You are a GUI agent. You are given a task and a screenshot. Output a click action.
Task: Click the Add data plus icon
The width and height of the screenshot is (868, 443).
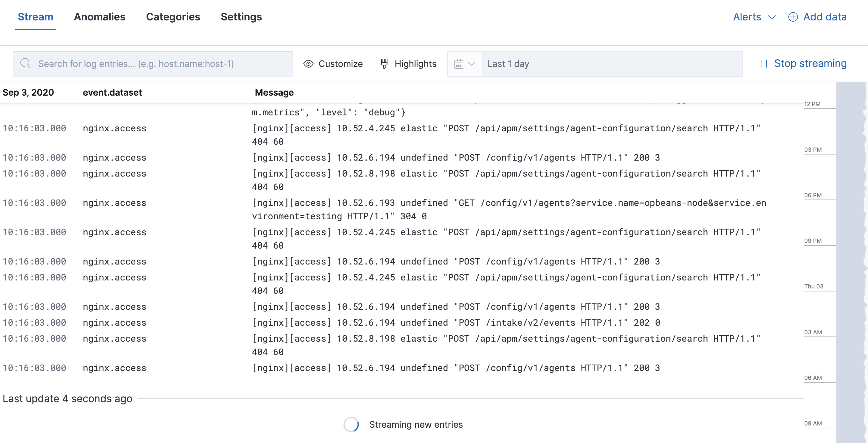pyautogui.click(x=793, y=17)
